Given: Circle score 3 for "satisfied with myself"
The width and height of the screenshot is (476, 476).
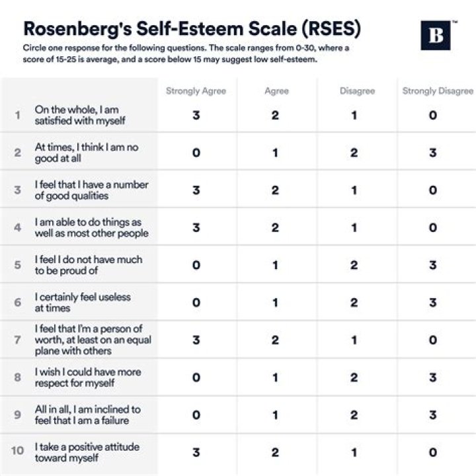Looking at the screenshot, I should click(x=196, y=115).
